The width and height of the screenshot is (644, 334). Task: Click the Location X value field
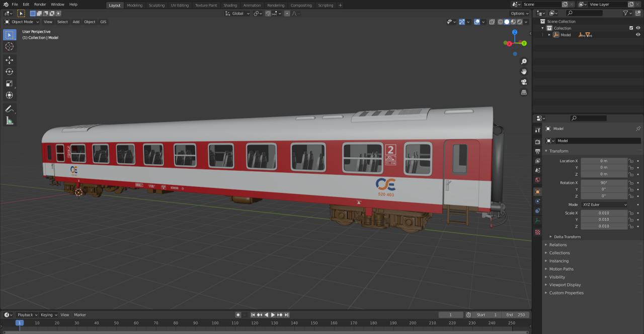[603, 161]
